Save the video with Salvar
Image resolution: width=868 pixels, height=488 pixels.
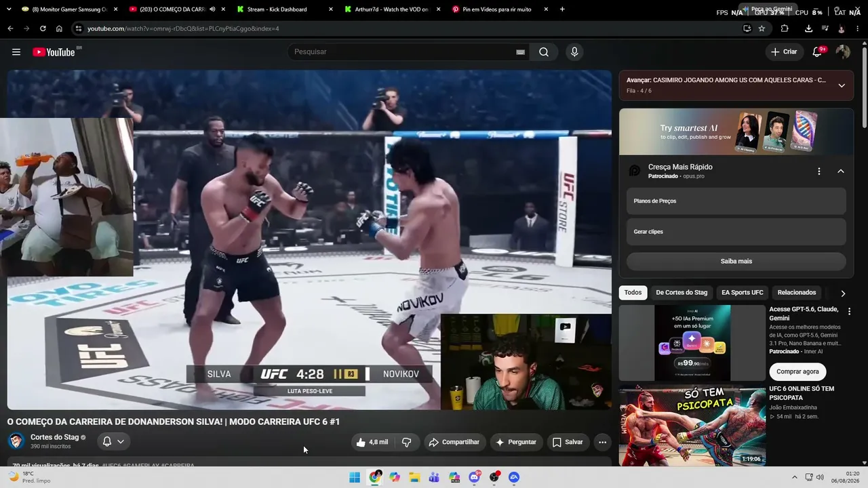[x=568, y=442]
